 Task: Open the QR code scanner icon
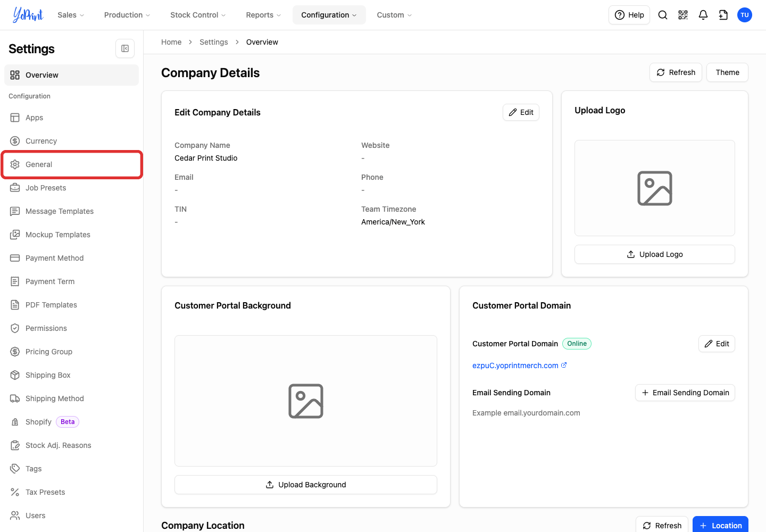point(683,15)
